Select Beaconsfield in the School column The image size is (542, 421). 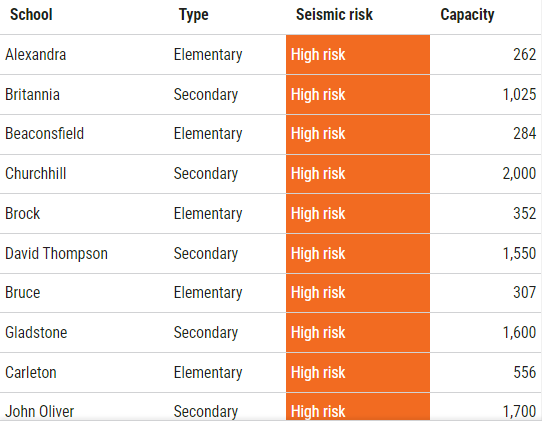pyautogui.click(x=45, y=134)
